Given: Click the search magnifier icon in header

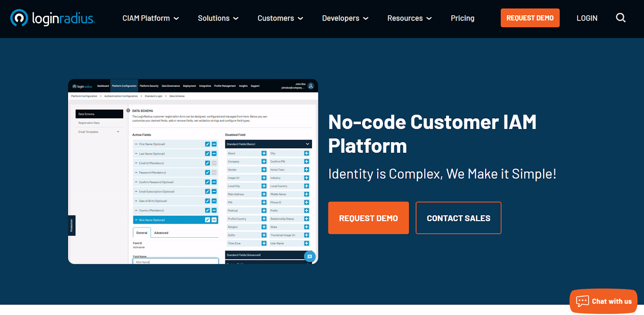Looking at the screenshot, I should coord(621,18).
